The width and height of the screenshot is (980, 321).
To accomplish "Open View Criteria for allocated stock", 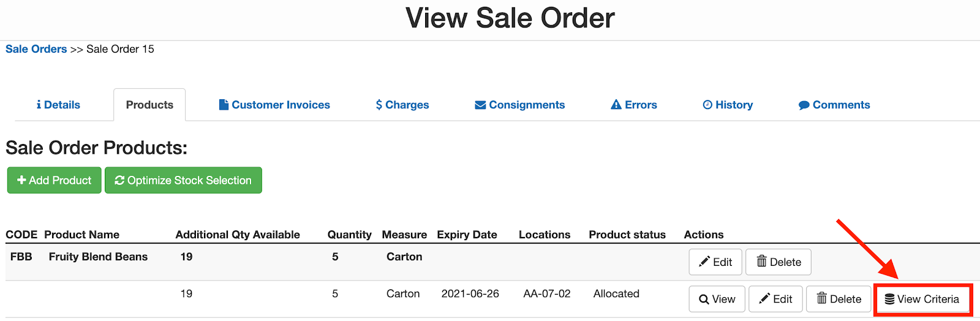I will pyautogui.click(x=922, y=299).
